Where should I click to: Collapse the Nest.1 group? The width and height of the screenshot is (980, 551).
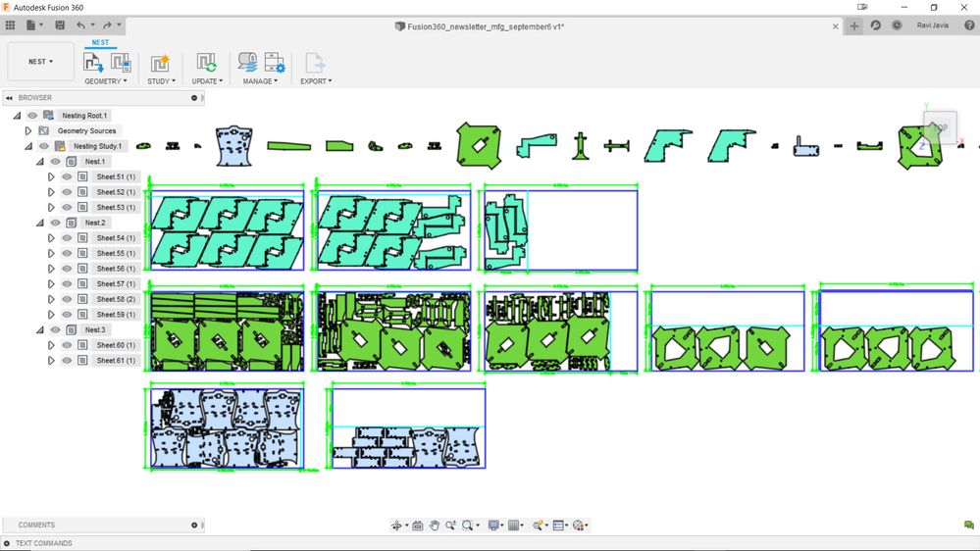[40, 161]
